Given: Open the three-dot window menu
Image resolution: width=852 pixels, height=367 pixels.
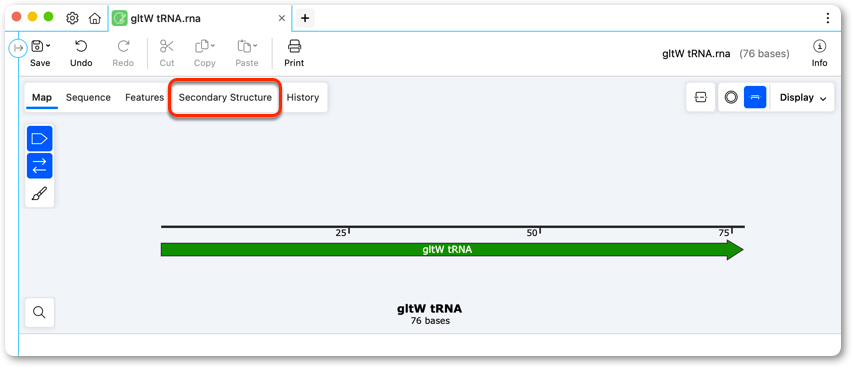Looking at the screenshot, I should [x=827, y=18].
